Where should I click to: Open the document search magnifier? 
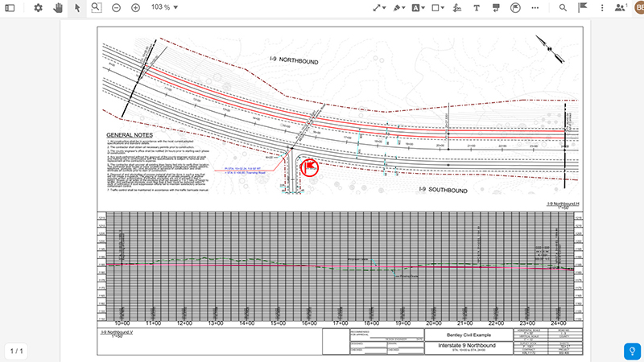563,8
